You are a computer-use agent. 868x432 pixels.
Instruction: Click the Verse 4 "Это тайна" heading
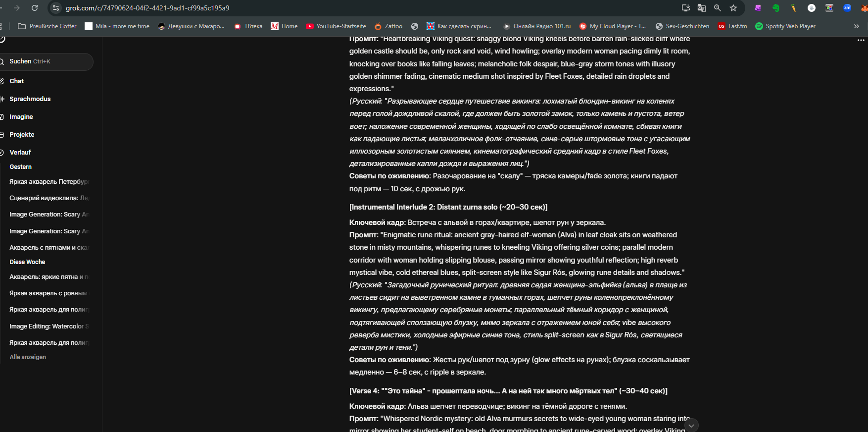(x=508, y=391)
